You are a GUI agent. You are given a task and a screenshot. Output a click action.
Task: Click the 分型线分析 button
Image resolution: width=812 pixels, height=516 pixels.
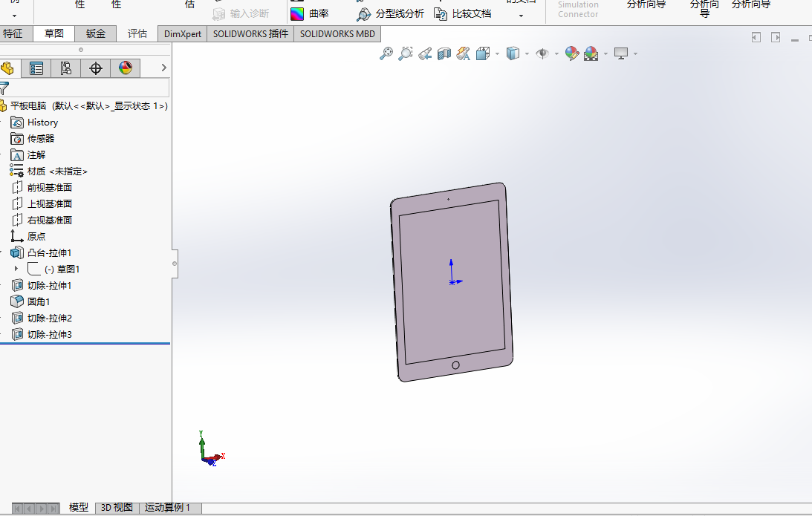tap(391, 13)
